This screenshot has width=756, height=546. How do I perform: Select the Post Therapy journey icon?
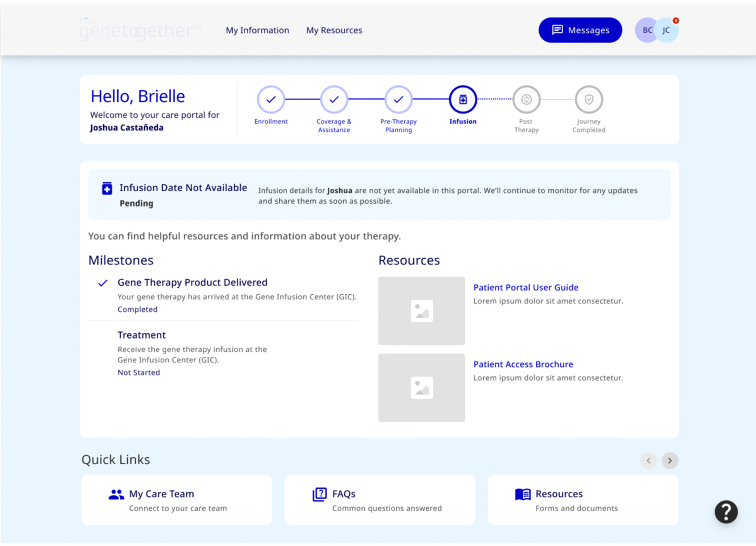coord(526,100)
